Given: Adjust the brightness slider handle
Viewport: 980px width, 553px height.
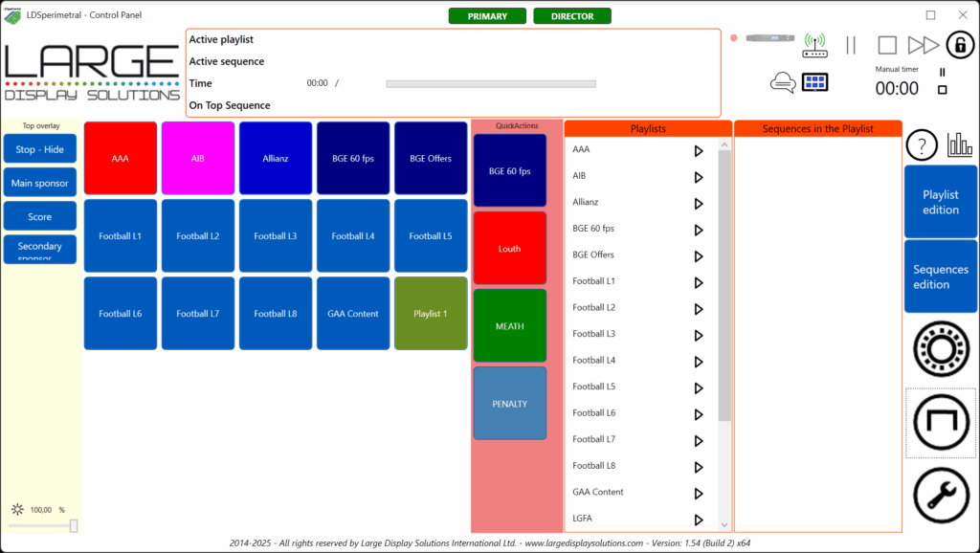Looking at the screenshot, I should click(x=74, y=526).
